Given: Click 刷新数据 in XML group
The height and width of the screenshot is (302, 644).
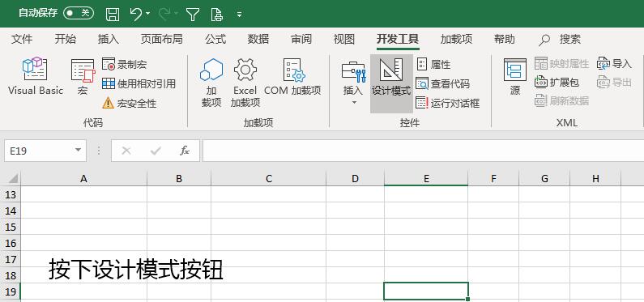Looking at the screenshot, I should click(562, 100).
